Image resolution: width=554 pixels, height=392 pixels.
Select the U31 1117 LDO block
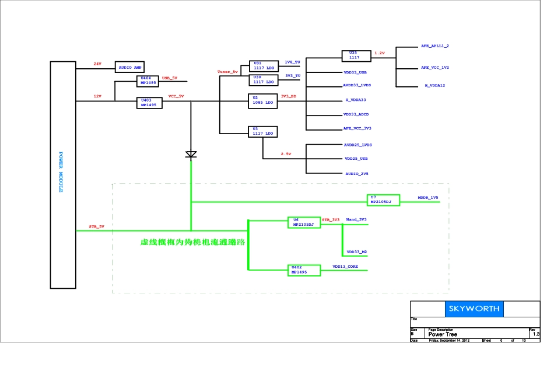pos(264,66)
